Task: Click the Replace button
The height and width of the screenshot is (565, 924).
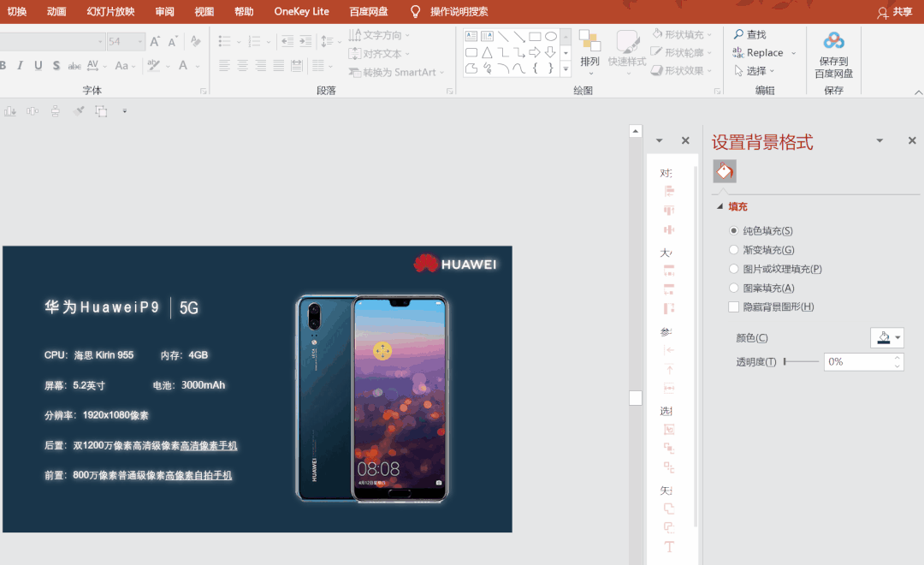Action: click(758, 53)
